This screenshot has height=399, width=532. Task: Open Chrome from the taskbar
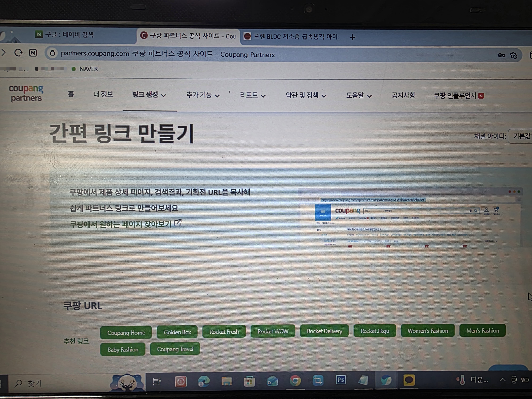coord(295,381)
